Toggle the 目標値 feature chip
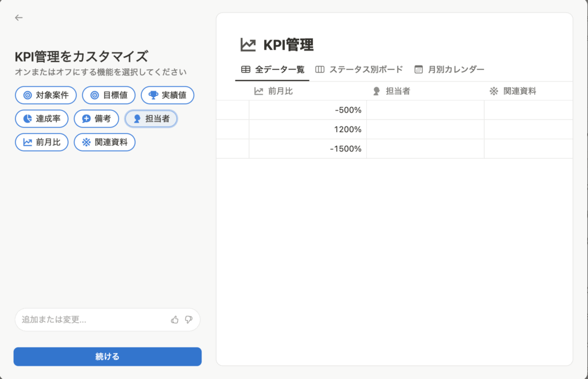 [x=109, y=95]
